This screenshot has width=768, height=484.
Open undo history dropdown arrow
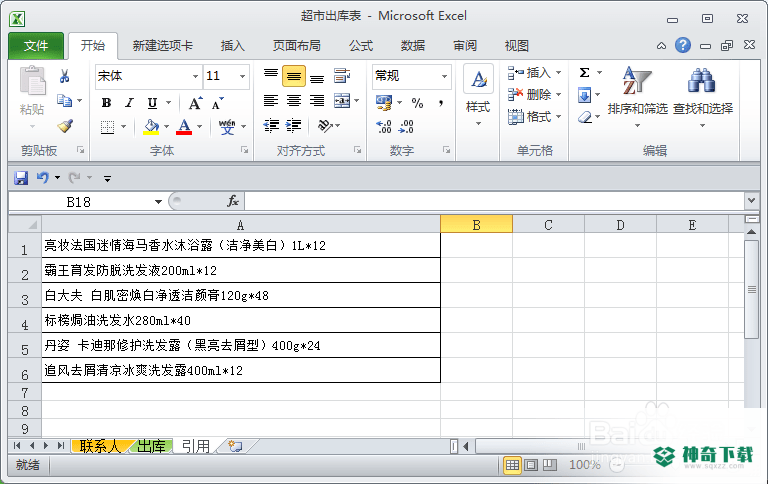pos(57,177)
